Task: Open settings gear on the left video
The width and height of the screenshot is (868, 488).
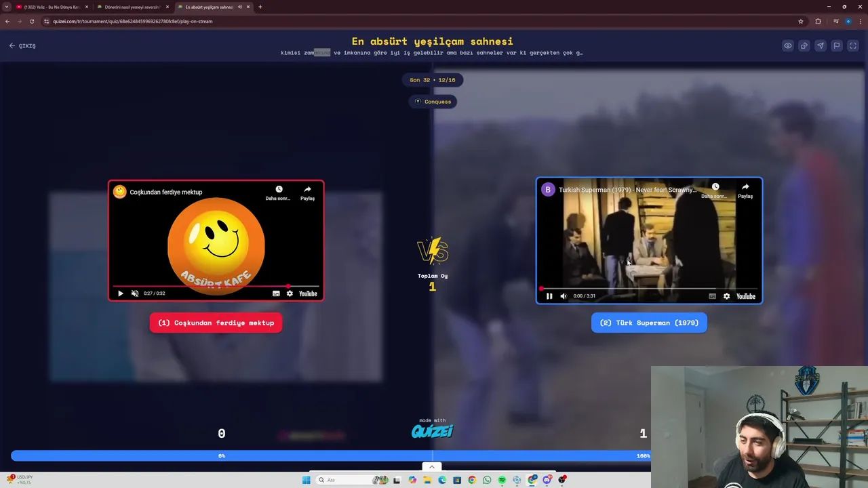Action: (290, 293)
